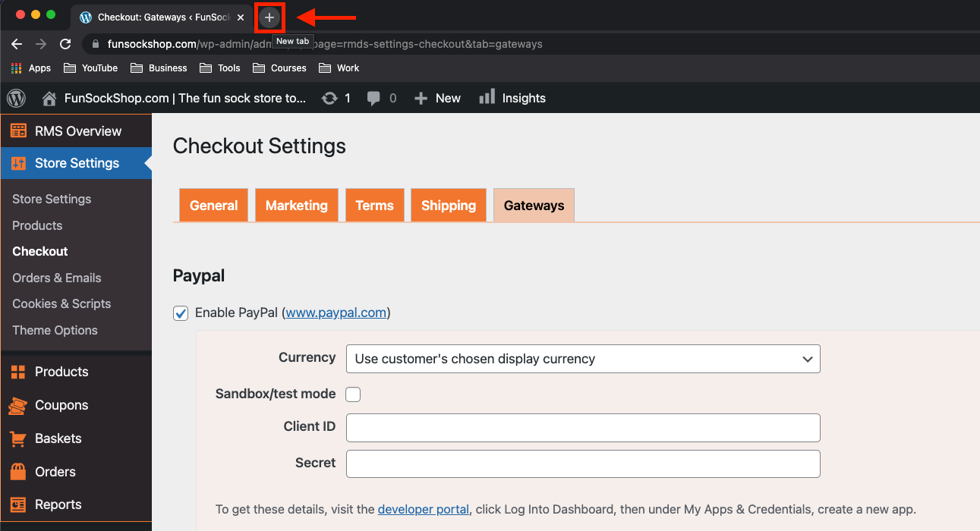Image resolution: width=980 pixels, height=531 pixels.
Task: Open the Reports section
Action: (76, 504)
